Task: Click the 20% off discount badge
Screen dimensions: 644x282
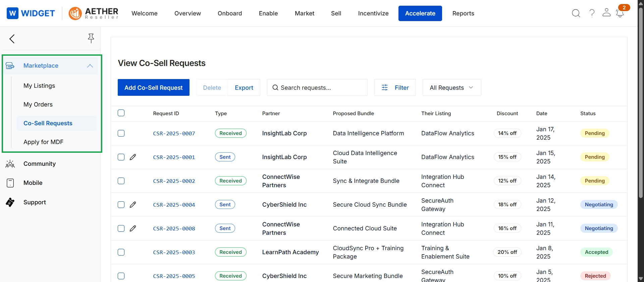Action: [507, 252]
